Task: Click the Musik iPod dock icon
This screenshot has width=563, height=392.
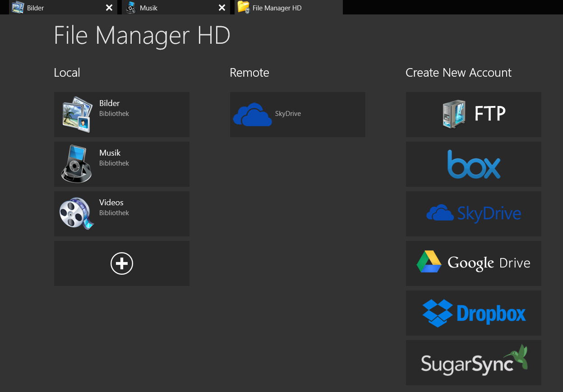Action: pyautogui.click(x=77, y=164)
